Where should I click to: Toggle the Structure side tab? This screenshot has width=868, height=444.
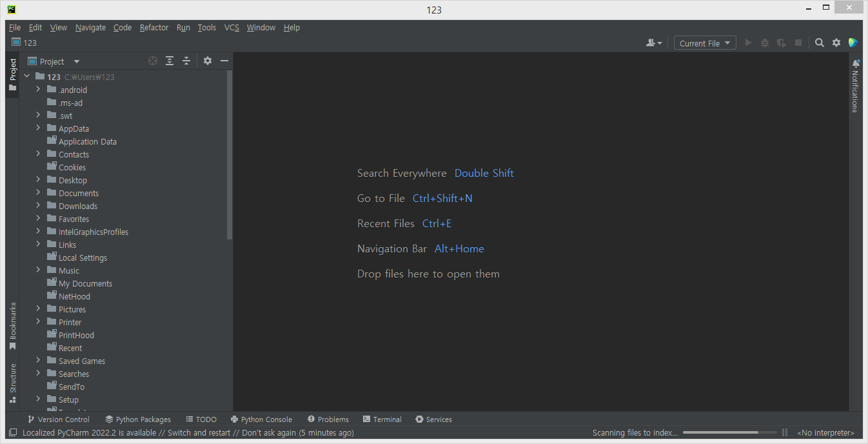pos(12,383)
